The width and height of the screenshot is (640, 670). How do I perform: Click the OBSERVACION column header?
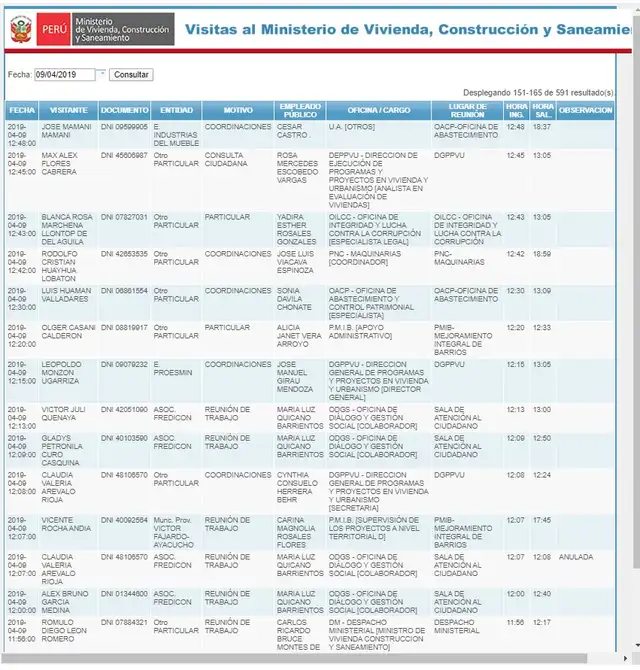point(585,110)
